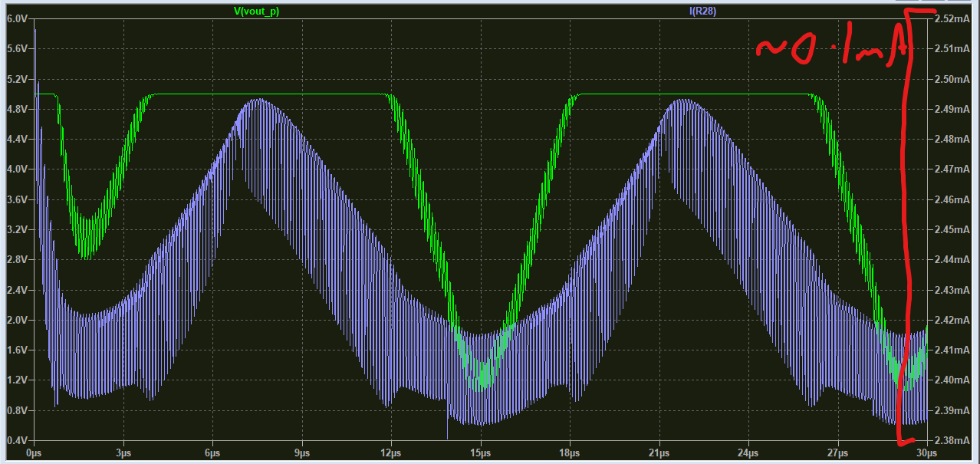
Task: Click the 3.2V tick on voltage axis
Action: click(16, 230)
